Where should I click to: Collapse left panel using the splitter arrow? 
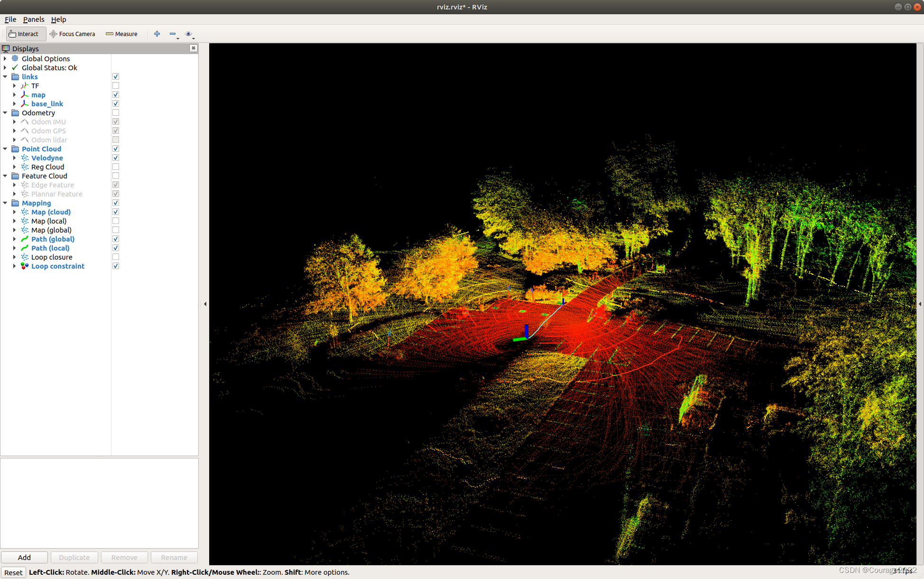coord(205,304)
